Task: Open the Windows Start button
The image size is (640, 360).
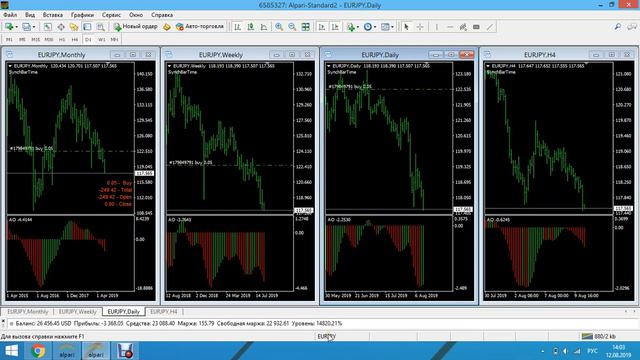Action: click(x=11, y=351)
